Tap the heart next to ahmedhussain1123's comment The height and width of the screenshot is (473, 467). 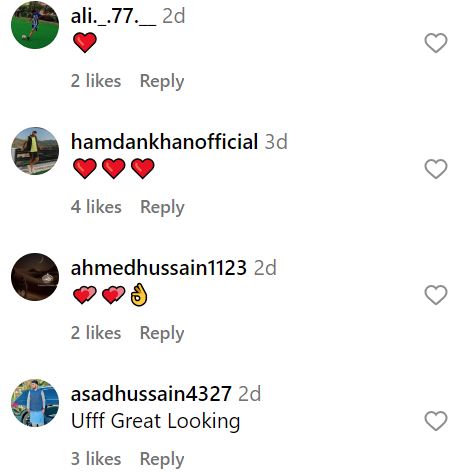click(x=436, y=295)
